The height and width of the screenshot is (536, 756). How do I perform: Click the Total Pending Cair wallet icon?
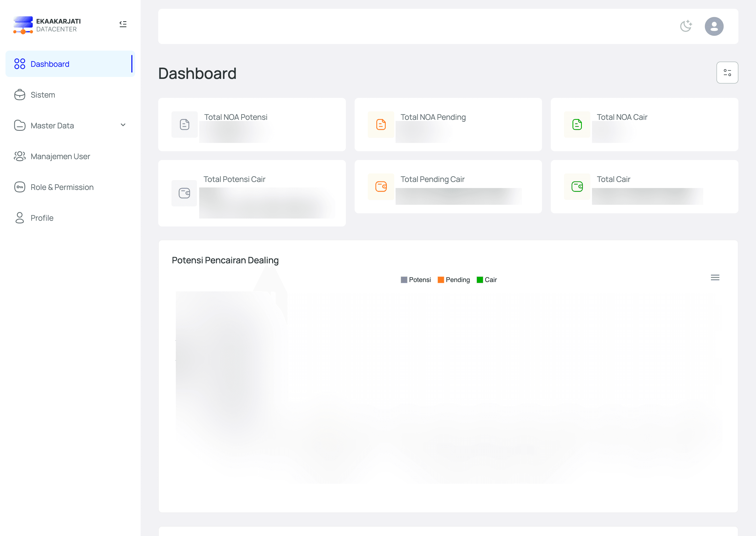point(381,186)
